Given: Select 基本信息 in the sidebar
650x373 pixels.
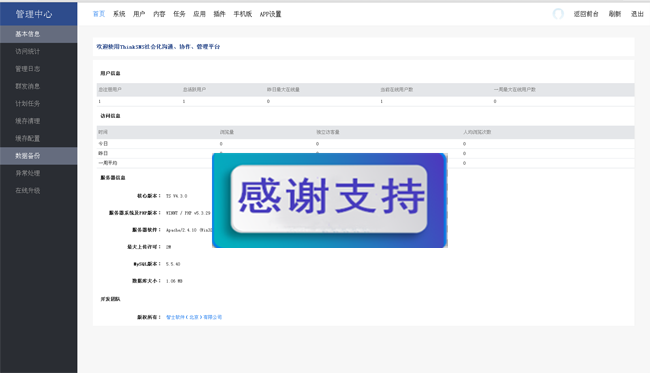Looking at the screenshot, I should [39, 34].
